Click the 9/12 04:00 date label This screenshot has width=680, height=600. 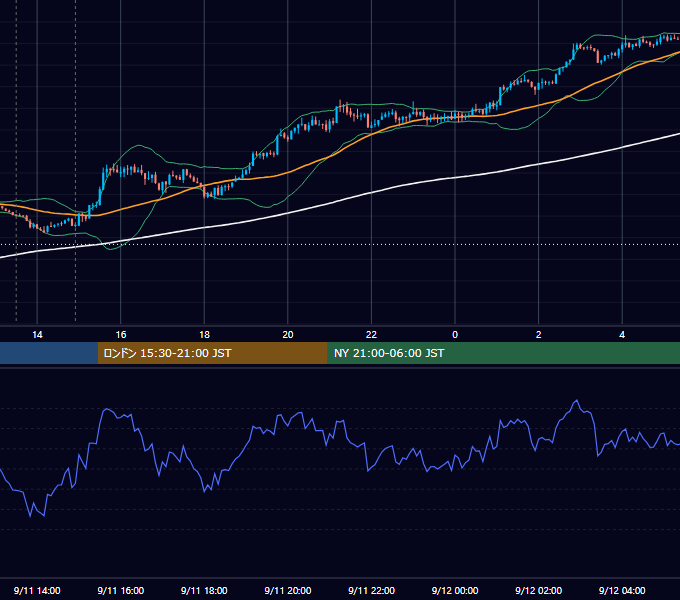click(622, 590)
